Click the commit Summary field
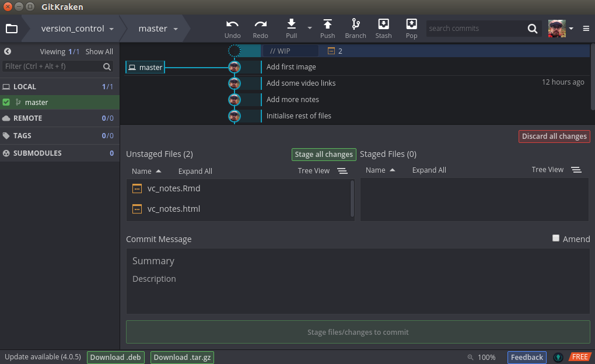Image resolution: width=595 pixels, height=364 pixels. (x=358, y=261)
